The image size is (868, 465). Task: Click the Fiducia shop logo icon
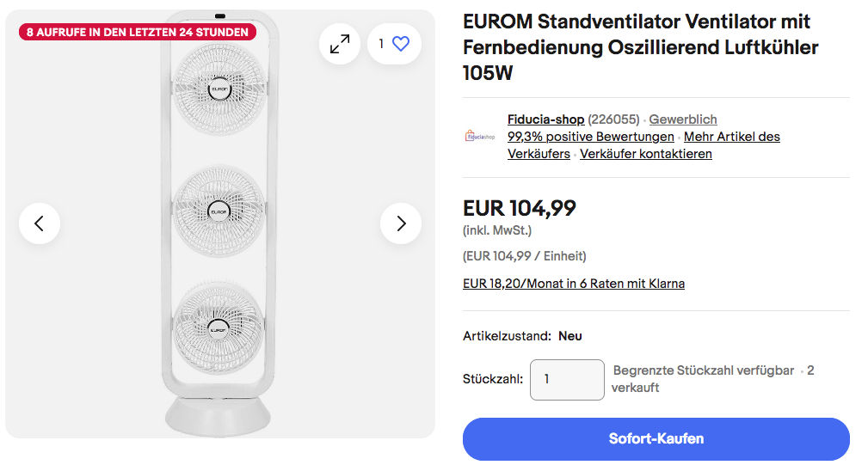point(480,136)
